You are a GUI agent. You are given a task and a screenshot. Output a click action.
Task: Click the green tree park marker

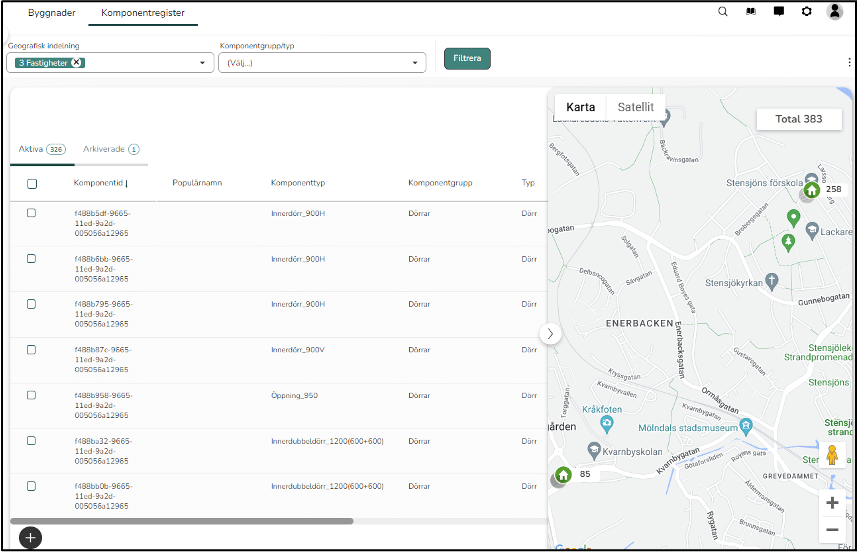788,242
